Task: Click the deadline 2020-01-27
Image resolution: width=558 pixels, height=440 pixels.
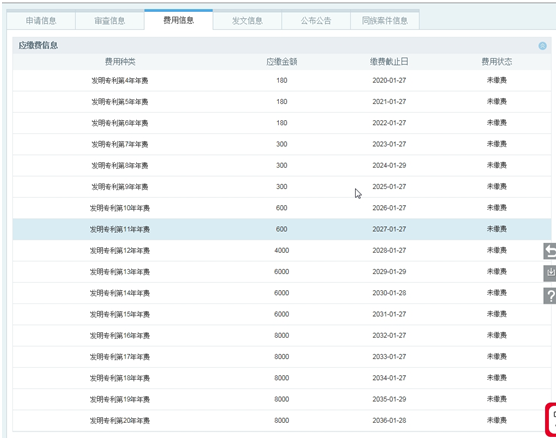Action: point(389,80)
